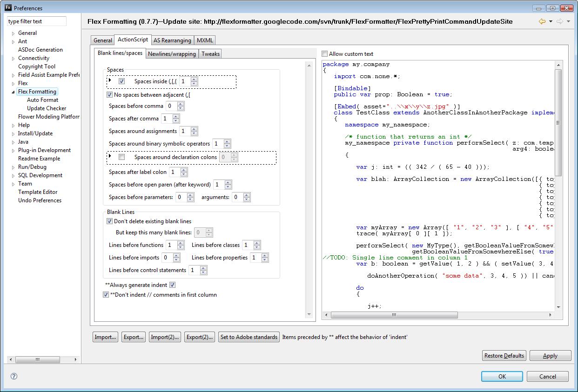Click the Cancel button
The height and width of the screenshot is (392, 578).
pyautogui.click(x=548, y=376)
